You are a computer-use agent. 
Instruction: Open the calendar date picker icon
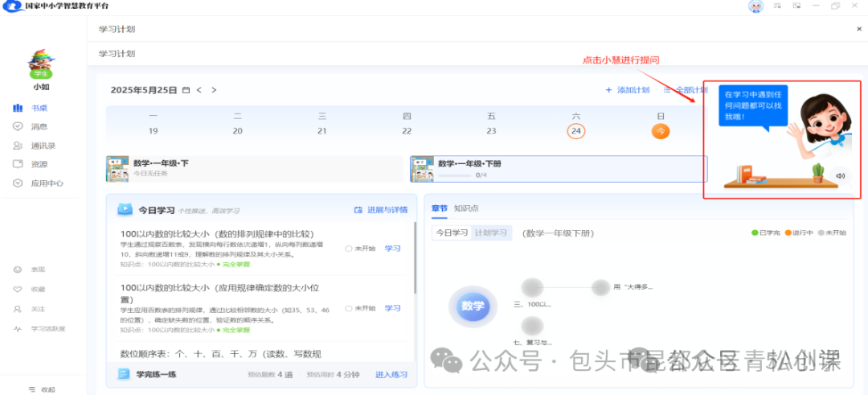186,90
